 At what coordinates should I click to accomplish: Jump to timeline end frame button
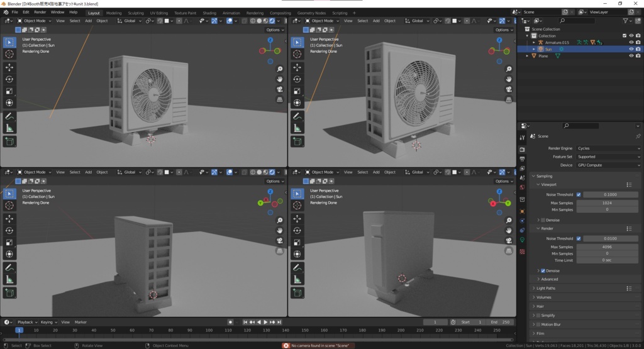click(279, 323)
